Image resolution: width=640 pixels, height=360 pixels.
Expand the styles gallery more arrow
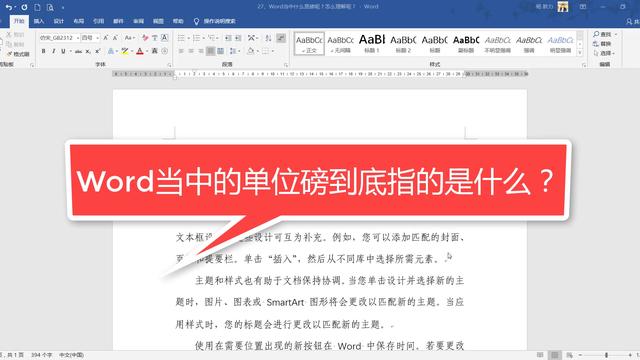pyautogui.click(x=580, y=53)
